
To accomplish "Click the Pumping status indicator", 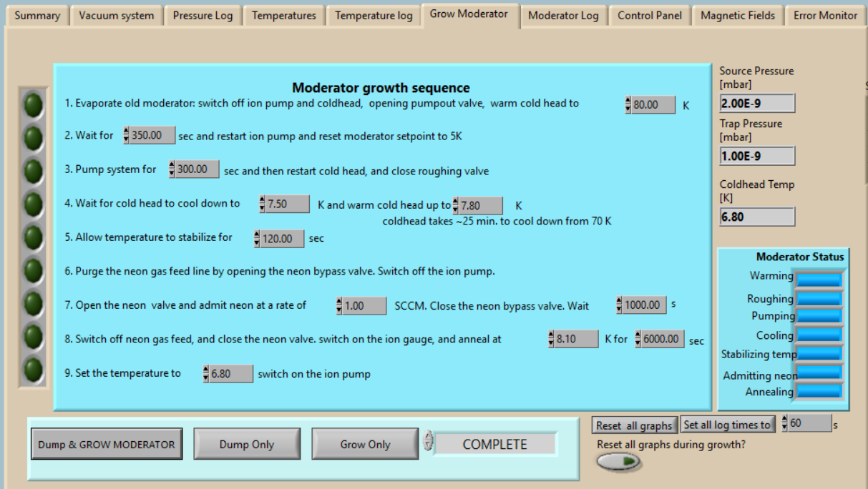I will click(819, 317).
